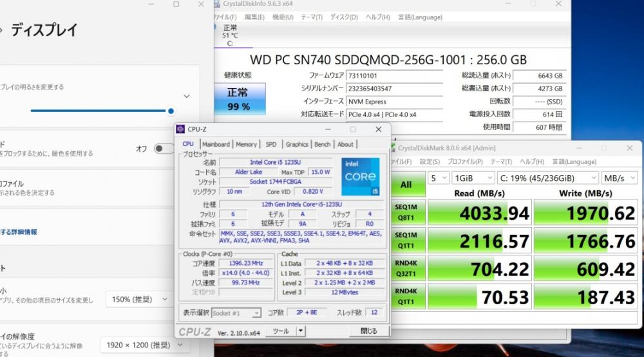Open the プロファイル(P) menu in CrystalDiskMark
Screen dimensions: 644x357
tap(466, 161)
